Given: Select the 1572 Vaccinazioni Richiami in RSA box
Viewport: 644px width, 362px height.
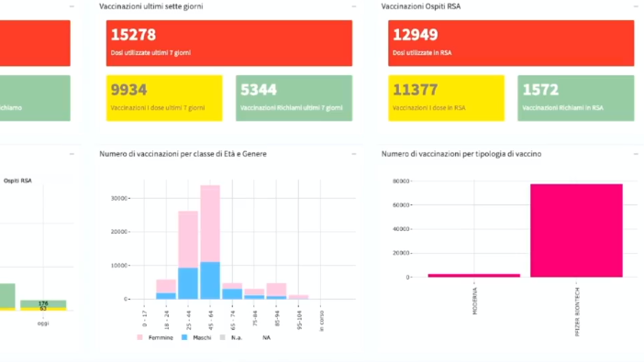Looking at the screenshot, I should click(x=576, y=98).
